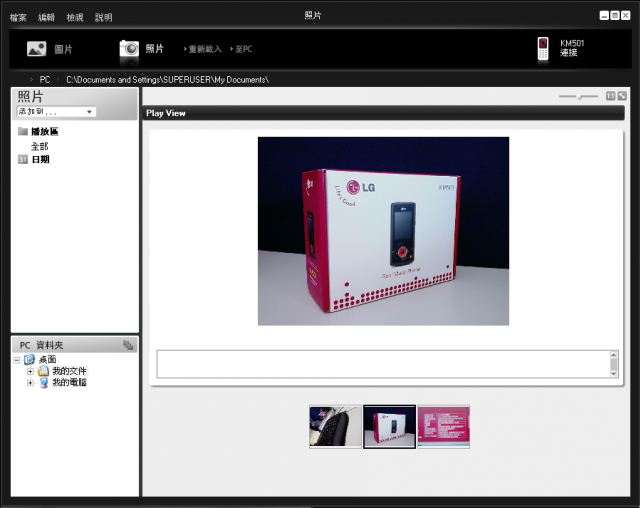
Task: Select the pink label photo thumbnail
Action: [444, 426]
